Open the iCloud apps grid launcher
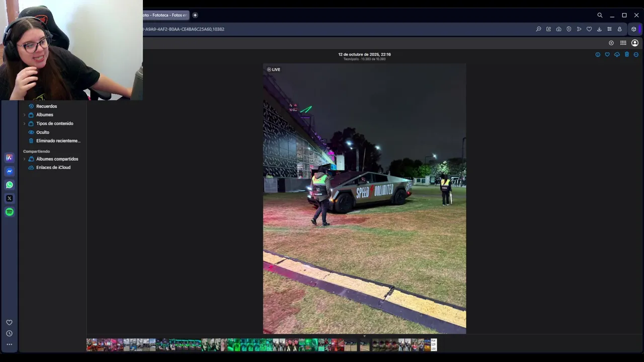The width and height of the screenshot is (644, 362). [x=623, y=43]
